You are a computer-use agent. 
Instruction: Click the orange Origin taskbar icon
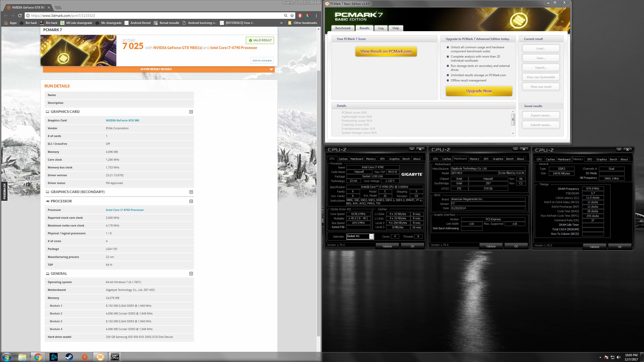85,357
